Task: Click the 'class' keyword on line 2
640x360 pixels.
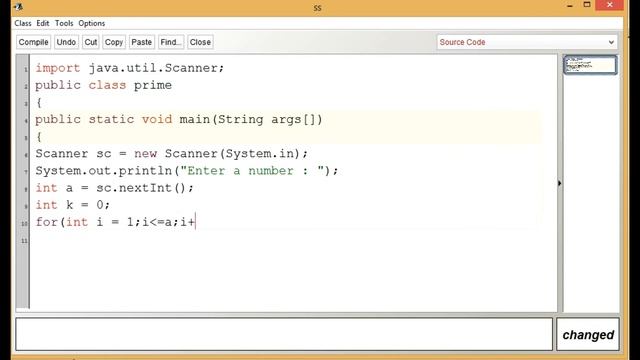Action: [107, 86]
